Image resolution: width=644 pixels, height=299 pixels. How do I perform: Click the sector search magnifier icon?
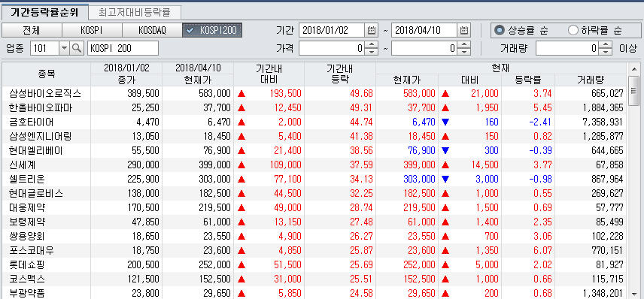77,48
